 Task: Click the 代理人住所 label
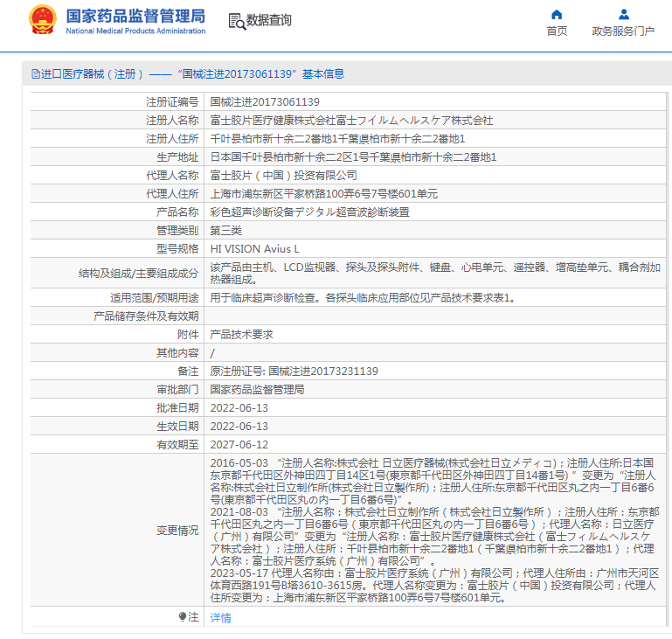point(172,194)
